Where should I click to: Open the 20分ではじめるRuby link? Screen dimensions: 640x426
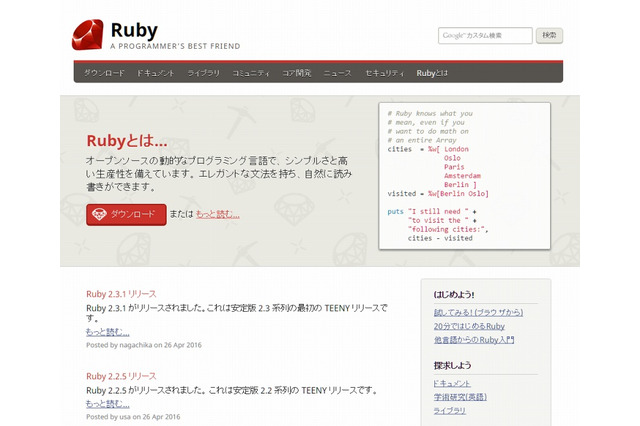tap(469, 326)
